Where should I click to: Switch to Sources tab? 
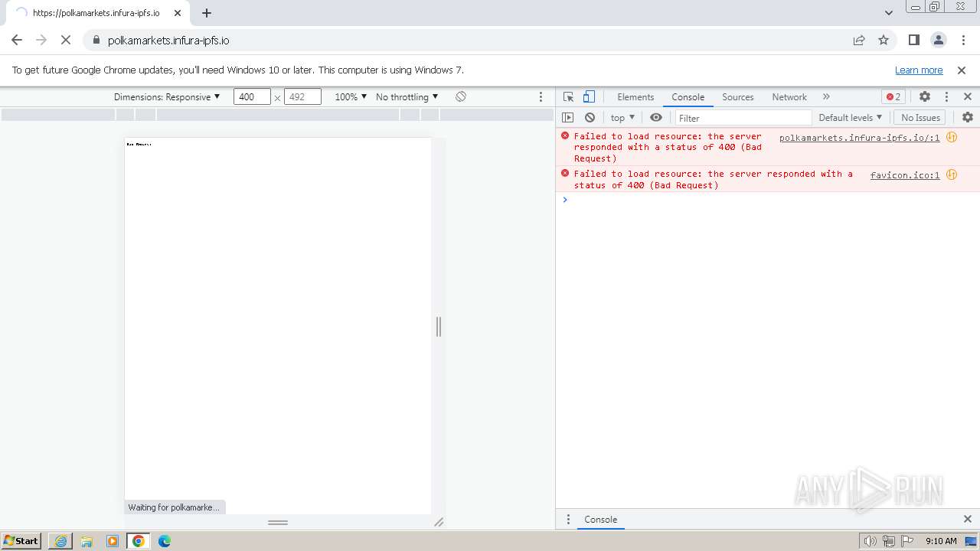(738, 96)
